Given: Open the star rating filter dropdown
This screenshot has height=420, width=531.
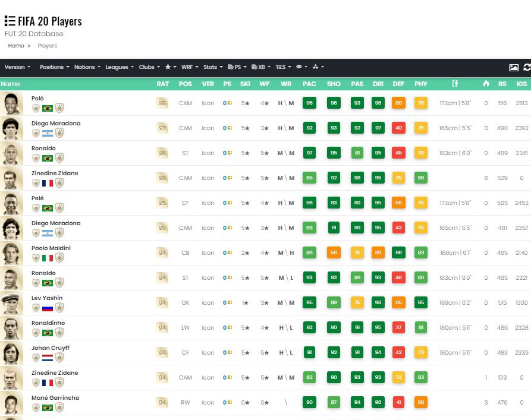Looking at the screenshot, I should tap(171, 67).
